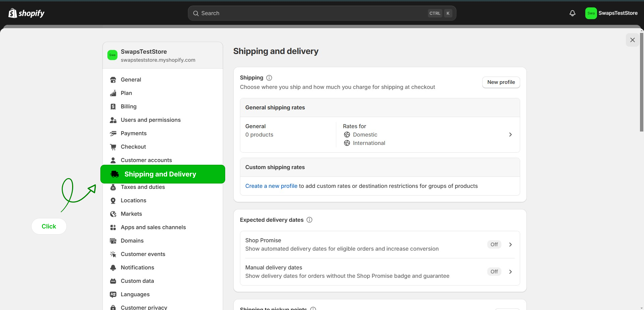Click the Custom data icon
The image size is (644, 310).
tap(113, 281)
